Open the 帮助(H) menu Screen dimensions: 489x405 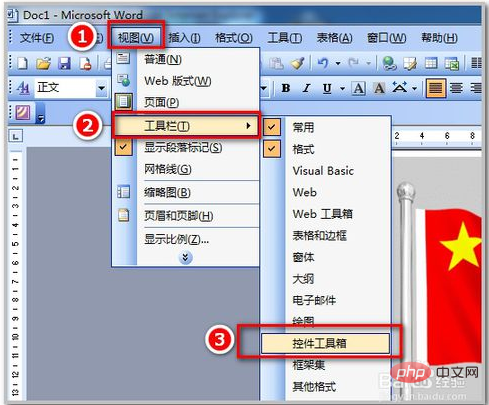point(439,38)
